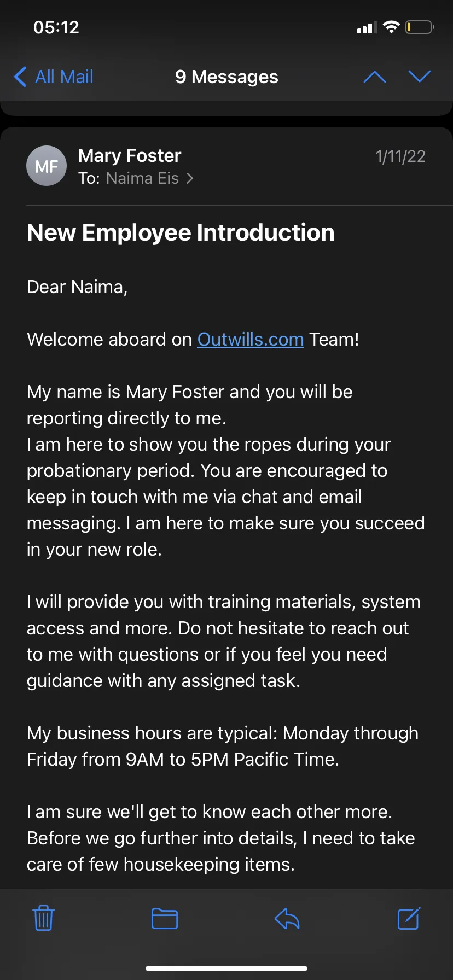
Task: Tap the 1/11/22 message date
Action: pos(400,156)
